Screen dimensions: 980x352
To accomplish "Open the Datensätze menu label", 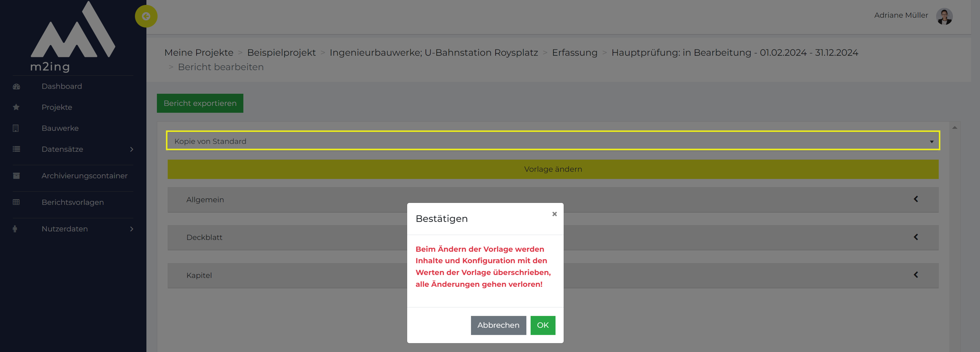I will [62, 149].
